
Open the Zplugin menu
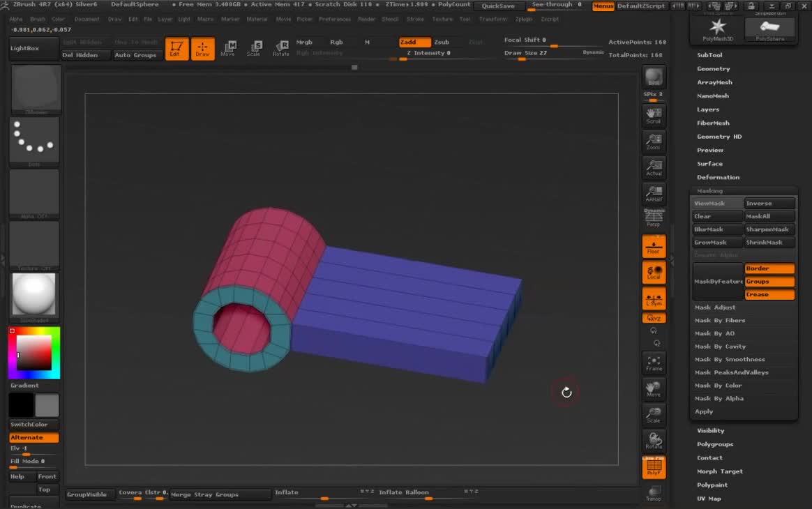point(524,19)
